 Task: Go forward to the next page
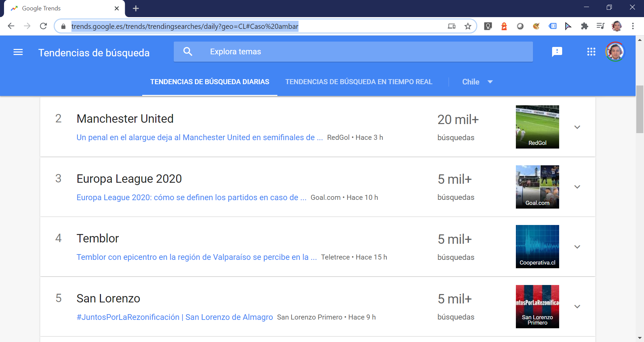click(27, 26)
